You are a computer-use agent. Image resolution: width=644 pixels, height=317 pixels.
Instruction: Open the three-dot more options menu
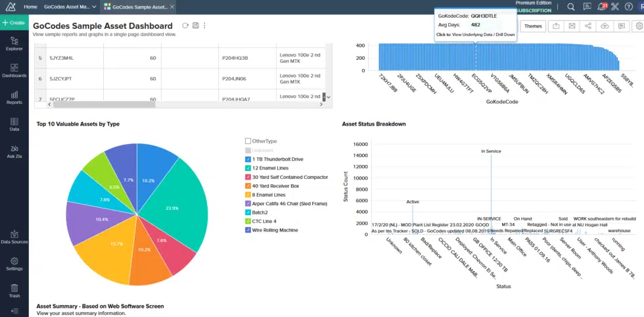point(205,26)
